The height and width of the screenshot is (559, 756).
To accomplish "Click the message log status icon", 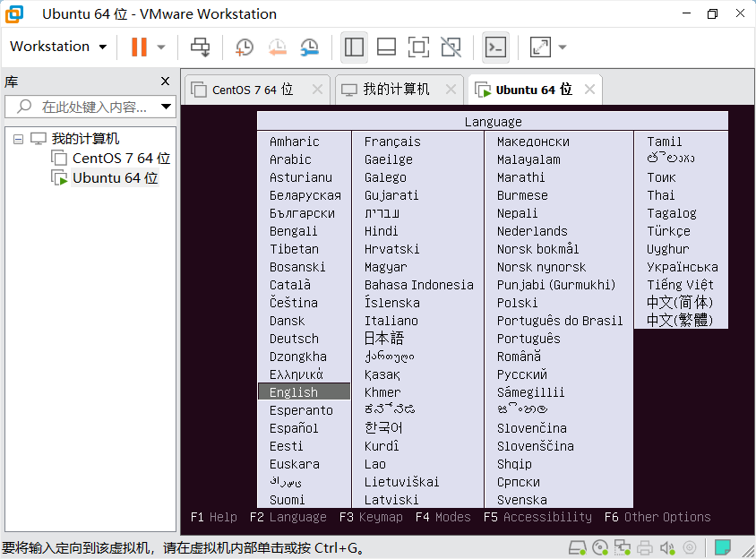I will click(x=722, y=547).
